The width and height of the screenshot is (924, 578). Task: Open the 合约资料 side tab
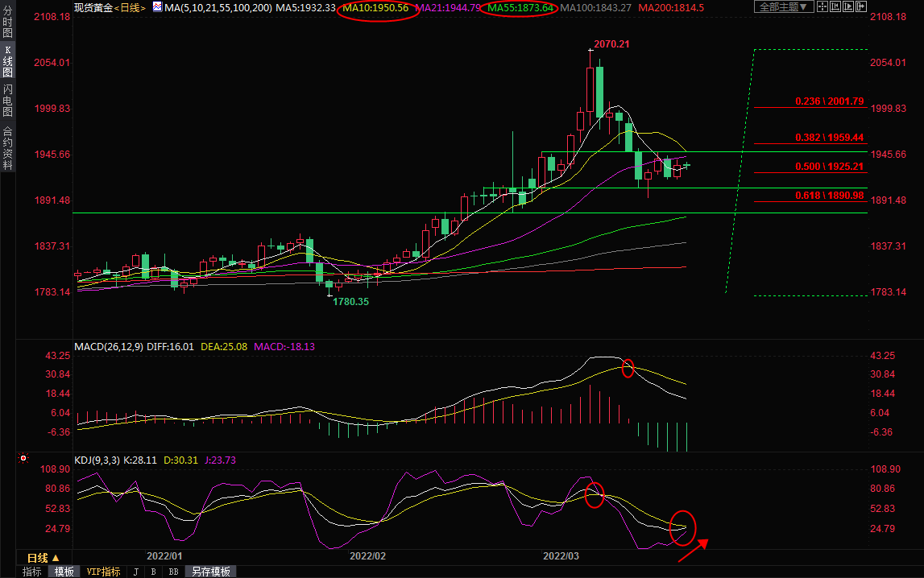7,148
